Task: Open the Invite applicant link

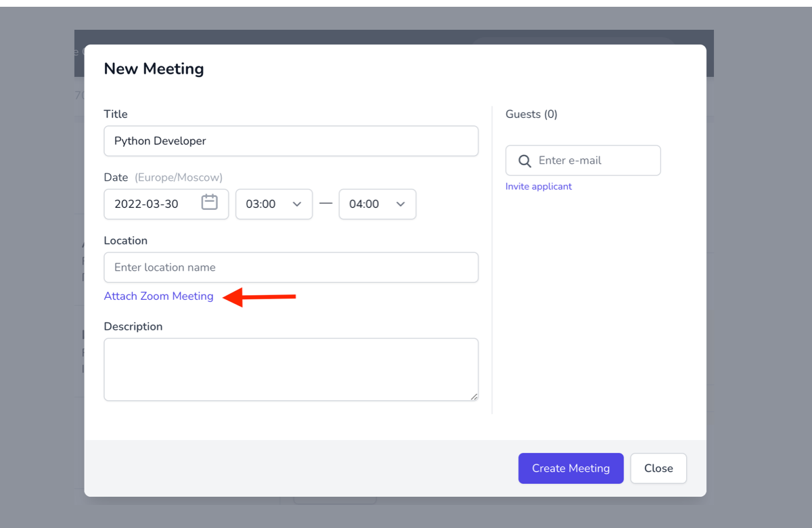Action: point(539,186)
